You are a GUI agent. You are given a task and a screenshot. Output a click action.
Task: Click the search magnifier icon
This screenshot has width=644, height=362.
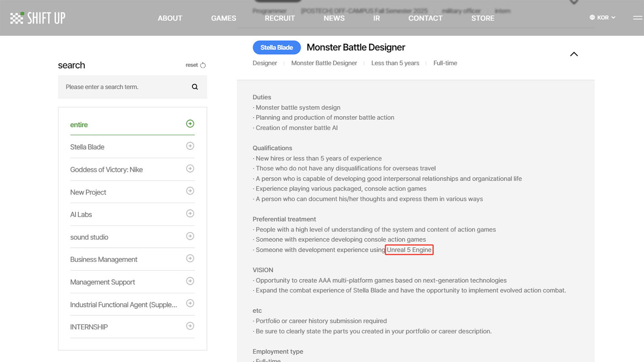tap(195, 87)
